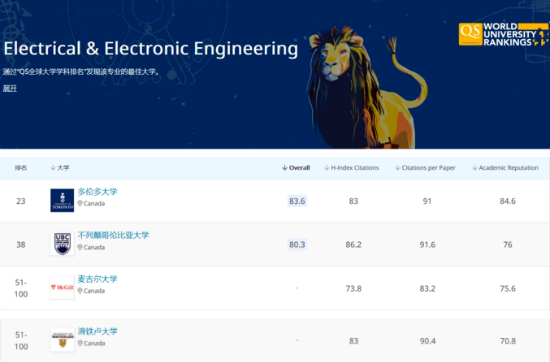
Task: Click the University of Waterloo logo
Action: coord(62,340)
